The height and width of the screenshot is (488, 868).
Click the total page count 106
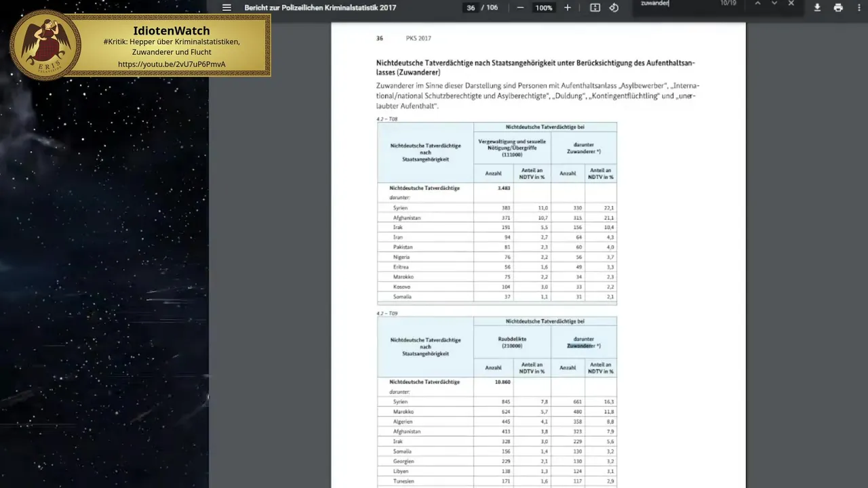pyautogui.click(x=492, y=7)
